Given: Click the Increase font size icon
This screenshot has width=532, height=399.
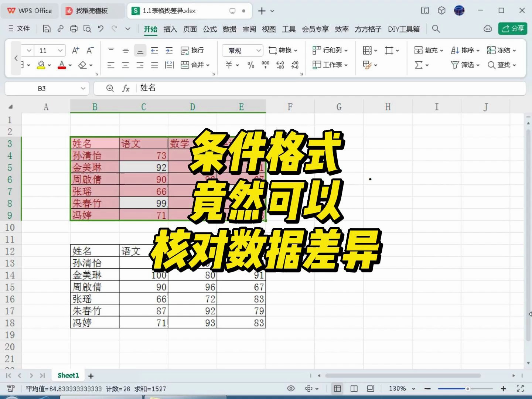Looking at the screenshot, I should click(76, 50).
